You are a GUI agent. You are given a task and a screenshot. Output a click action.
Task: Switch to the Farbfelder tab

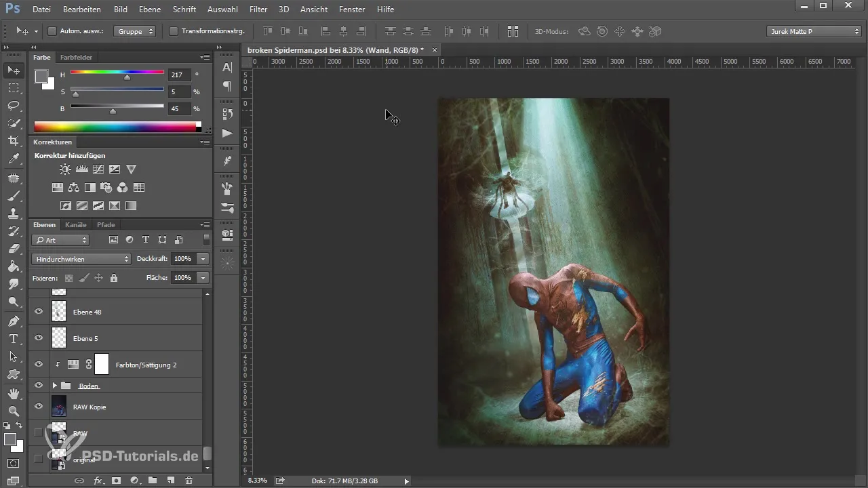76,58
